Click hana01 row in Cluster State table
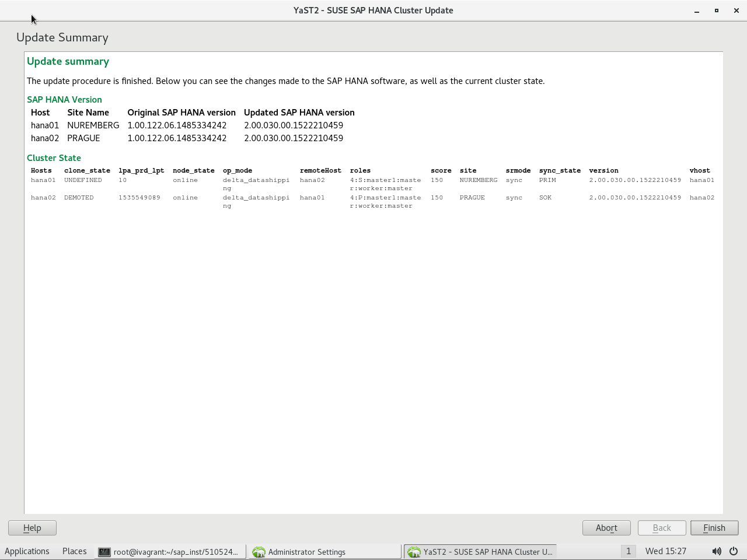 tap(43, 180)
